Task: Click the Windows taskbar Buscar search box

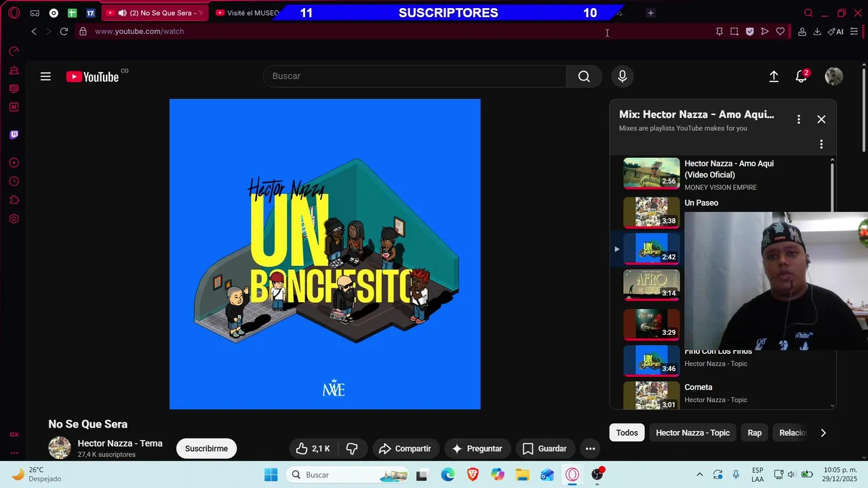Action: [349, 474]
